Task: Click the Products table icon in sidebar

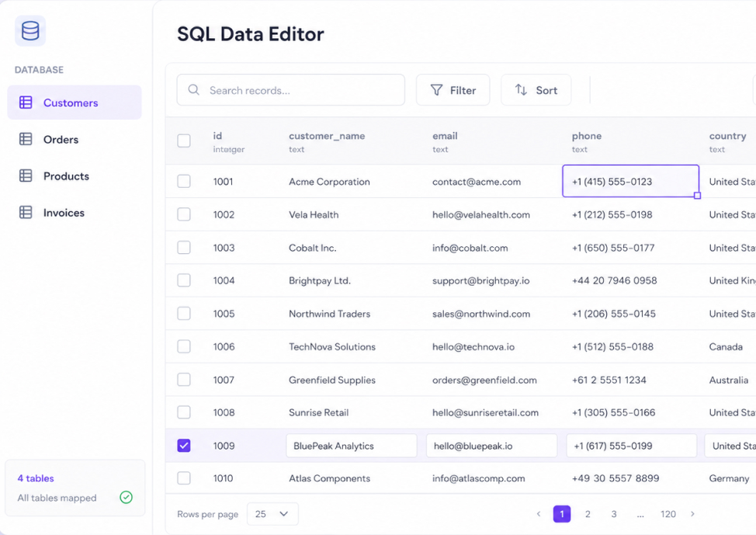Action: [26, 175]
